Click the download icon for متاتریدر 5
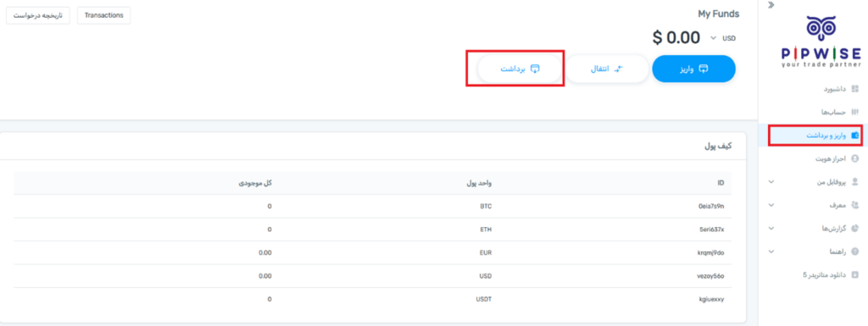The image size is (868, 326). click(x=855, y=274)
